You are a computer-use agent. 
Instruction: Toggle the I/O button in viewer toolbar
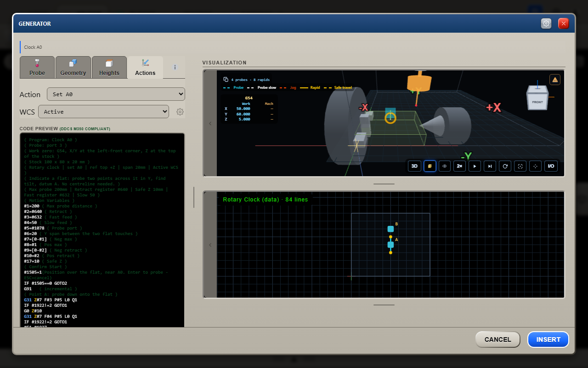pyautogui.click(x=550, y=166)
